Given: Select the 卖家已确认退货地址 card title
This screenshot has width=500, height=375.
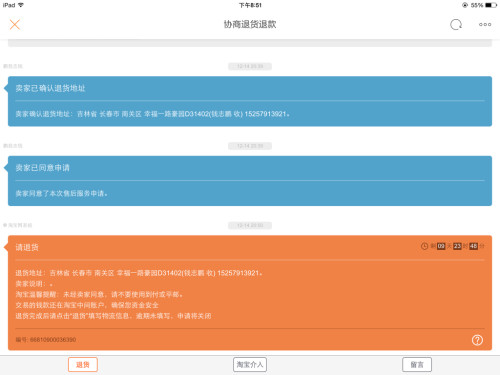Looking at the screenshot, I should click(x=50, y=88).
